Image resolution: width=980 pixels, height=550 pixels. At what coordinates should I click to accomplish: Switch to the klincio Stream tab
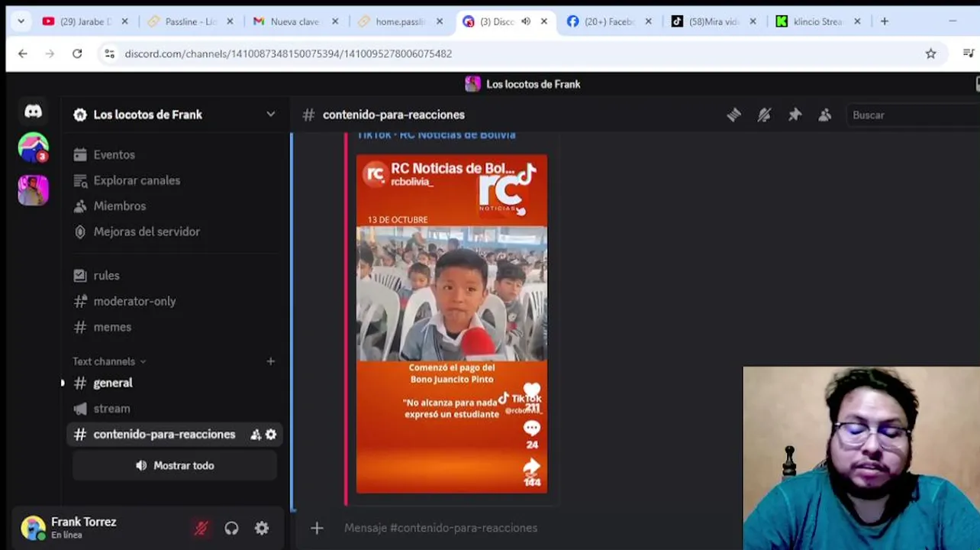point(818,21)
